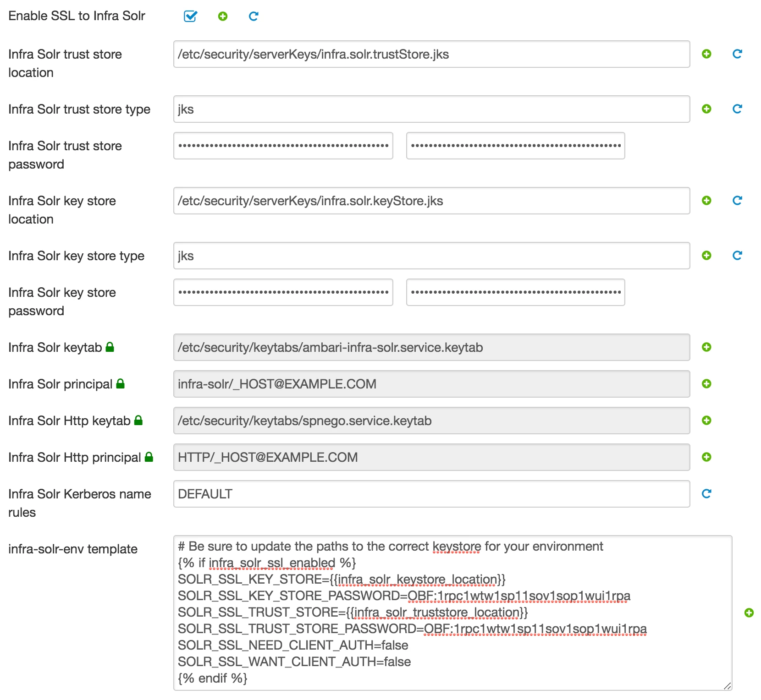
Task: Click green plus icon next to Enable SSL checkbox
Action: pyautogui.click(x=223, y=16)
